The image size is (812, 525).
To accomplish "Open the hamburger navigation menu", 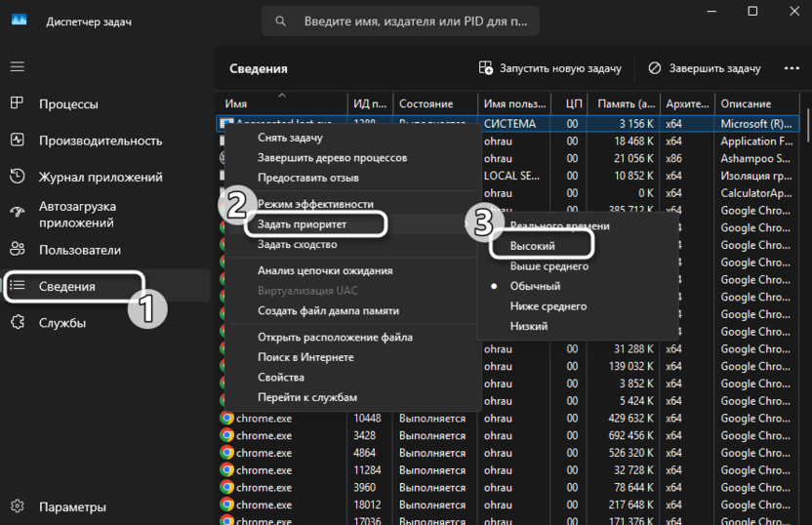I will pyautogui.click(x=17, y=66).
